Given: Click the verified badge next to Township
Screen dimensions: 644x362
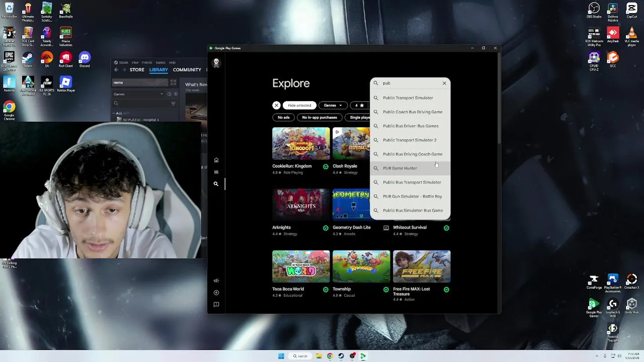Looking at the screenshot, I should tap(386, 290).
